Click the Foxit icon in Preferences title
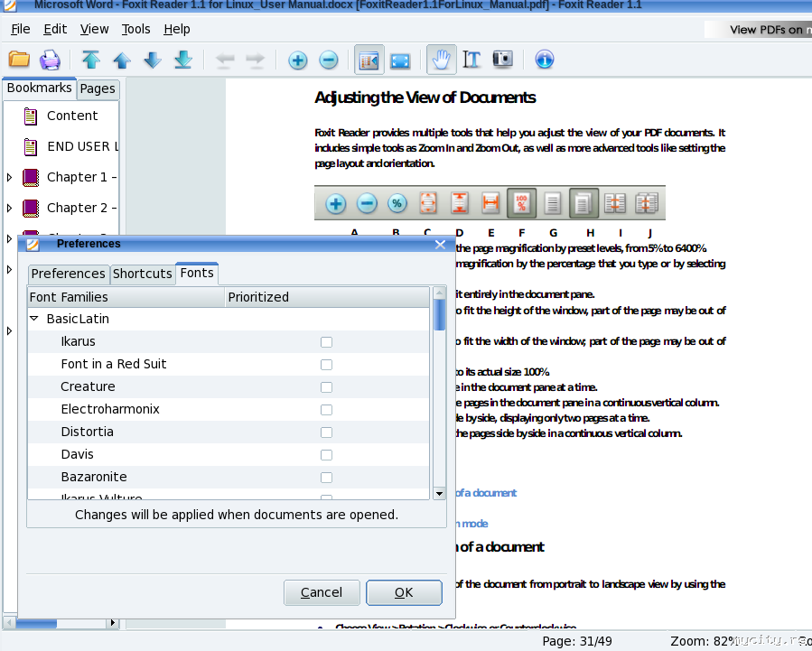Screen dimensions: 812x651 coord(33,245)
